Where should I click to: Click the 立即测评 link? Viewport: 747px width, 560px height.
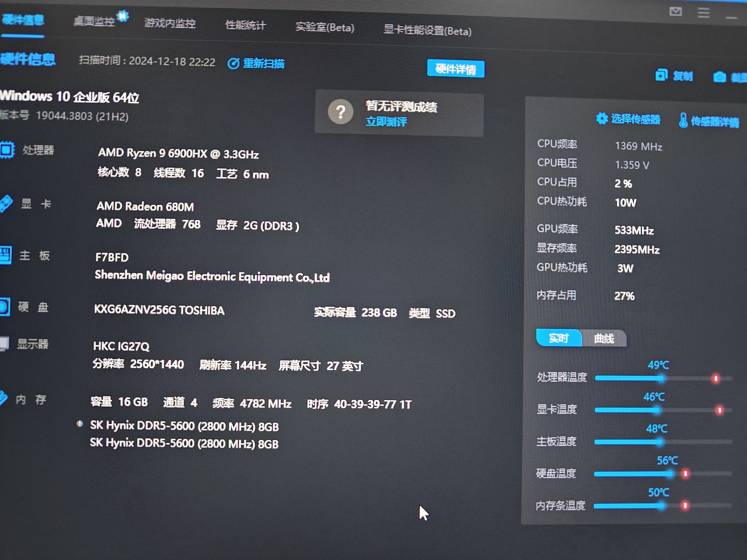pos(386,121)
